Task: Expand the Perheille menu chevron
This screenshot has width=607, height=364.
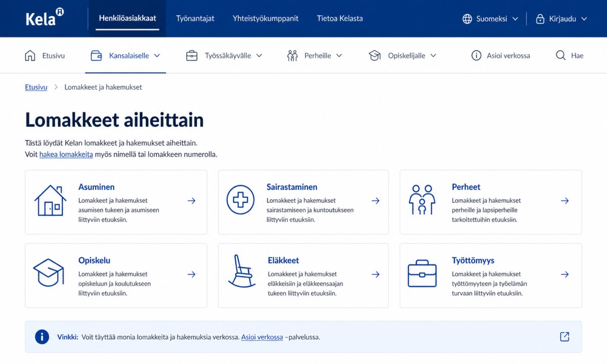Action: pos(339,56)
